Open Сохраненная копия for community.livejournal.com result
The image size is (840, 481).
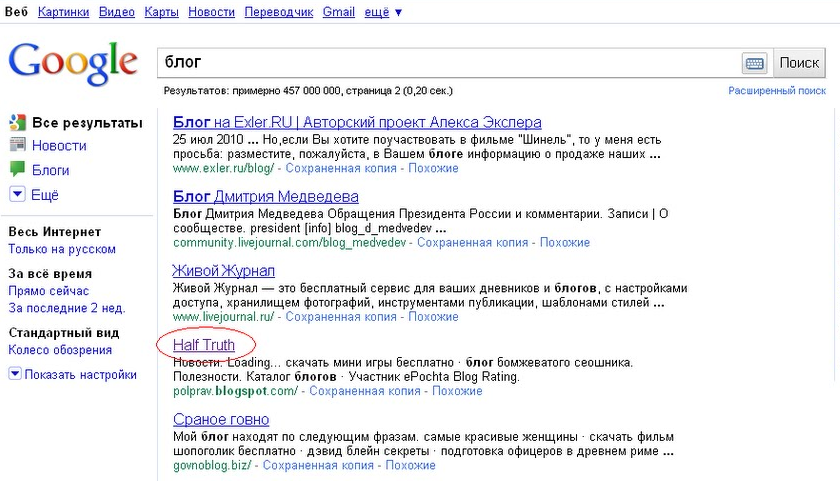click(472, 243)
